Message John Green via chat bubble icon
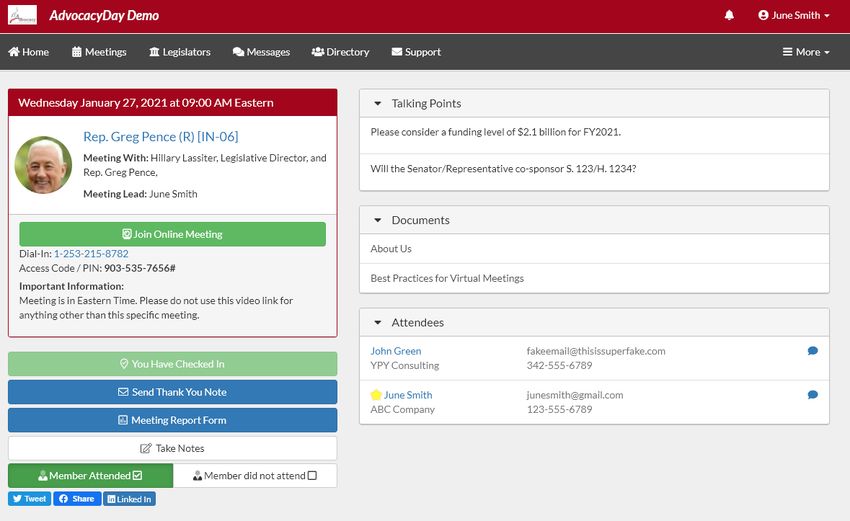This screenshot has width=850, height=521. (812, 351)
